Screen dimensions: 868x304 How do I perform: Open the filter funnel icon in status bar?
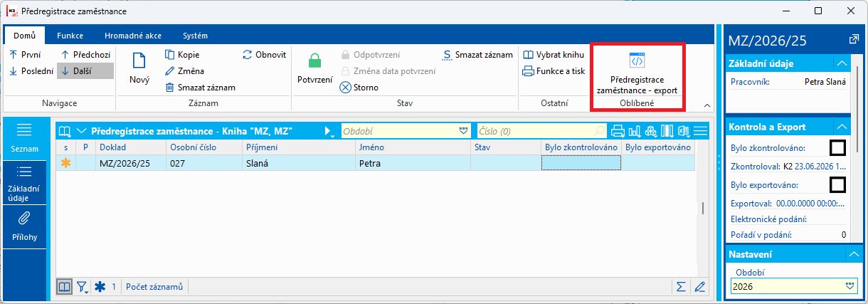pyautogui.click(x=83, y=287)
